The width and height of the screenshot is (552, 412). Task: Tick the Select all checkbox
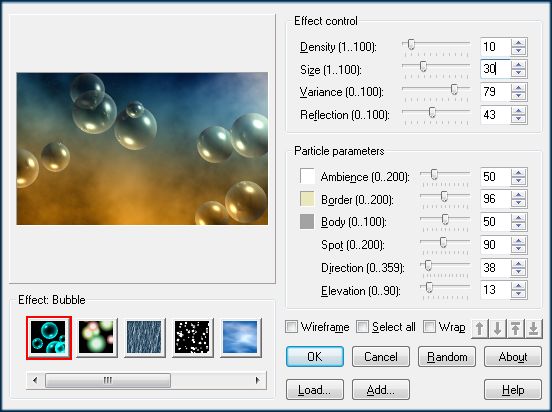(x=362, y=326)
